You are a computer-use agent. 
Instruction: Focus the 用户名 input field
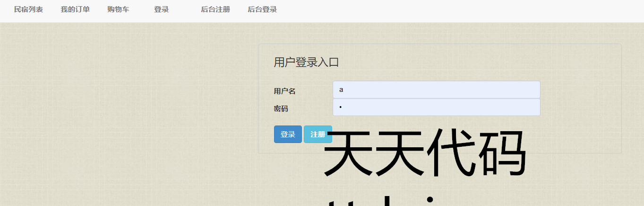pos(436,90)
